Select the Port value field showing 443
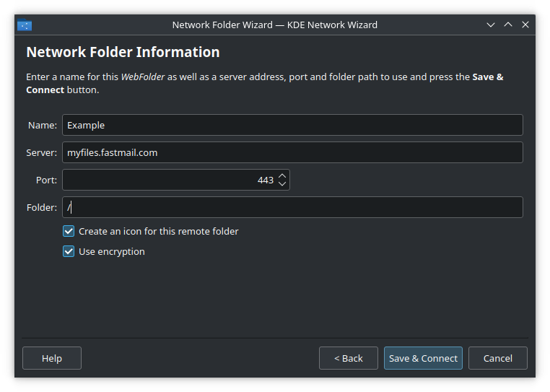The height and width of the screenshot is (392, 550). point(168,180)
